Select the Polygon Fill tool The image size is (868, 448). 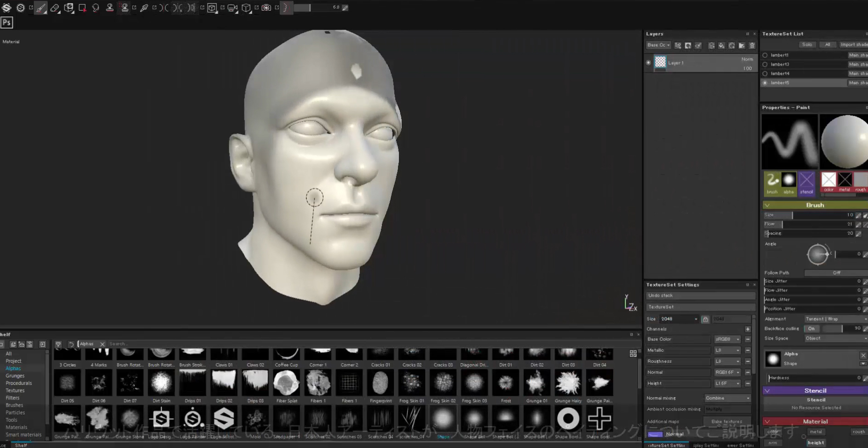pyautogui.click(x=83, y=7)
